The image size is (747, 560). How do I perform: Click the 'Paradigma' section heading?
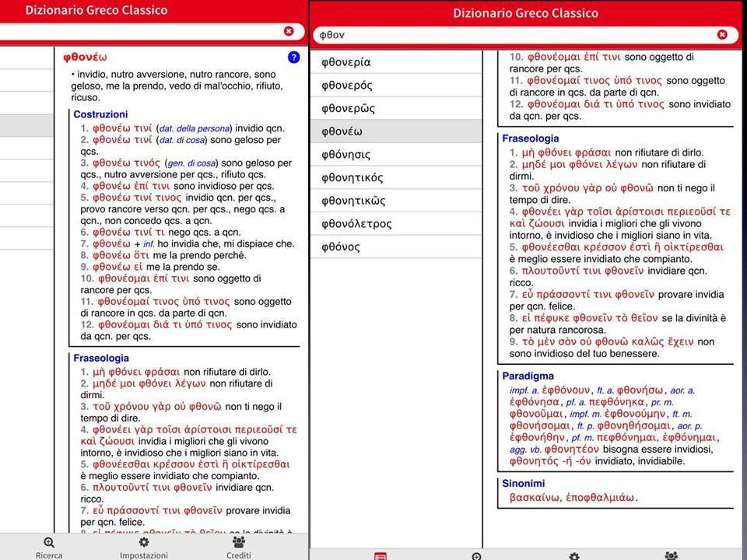coord(528,376)
